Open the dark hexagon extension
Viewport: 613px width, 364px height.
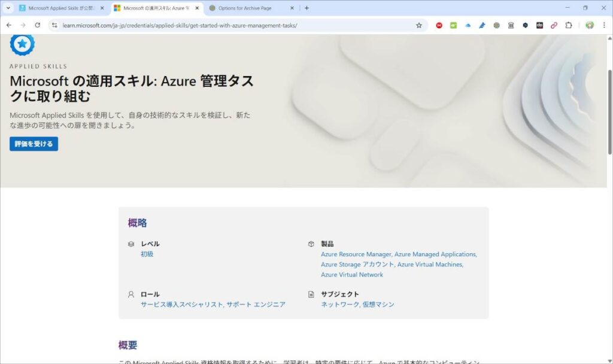pyautogui.click(x=526, y=25)
